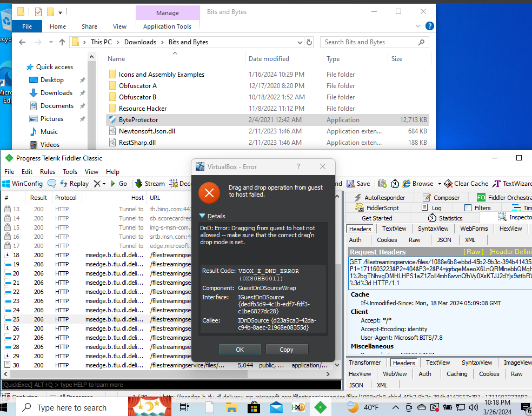Open Recent locations dropdown in File Explorer

point(51,42)
